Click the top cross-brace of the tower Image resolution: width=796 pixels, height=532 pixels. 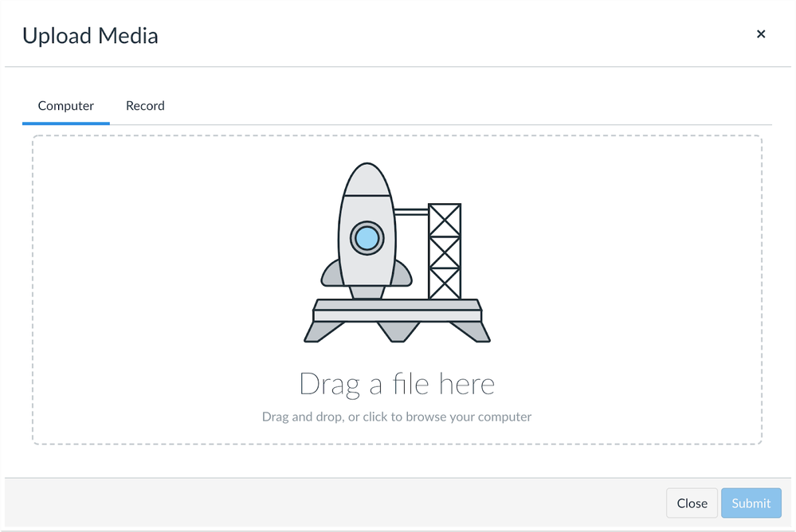tap(444, 220)
